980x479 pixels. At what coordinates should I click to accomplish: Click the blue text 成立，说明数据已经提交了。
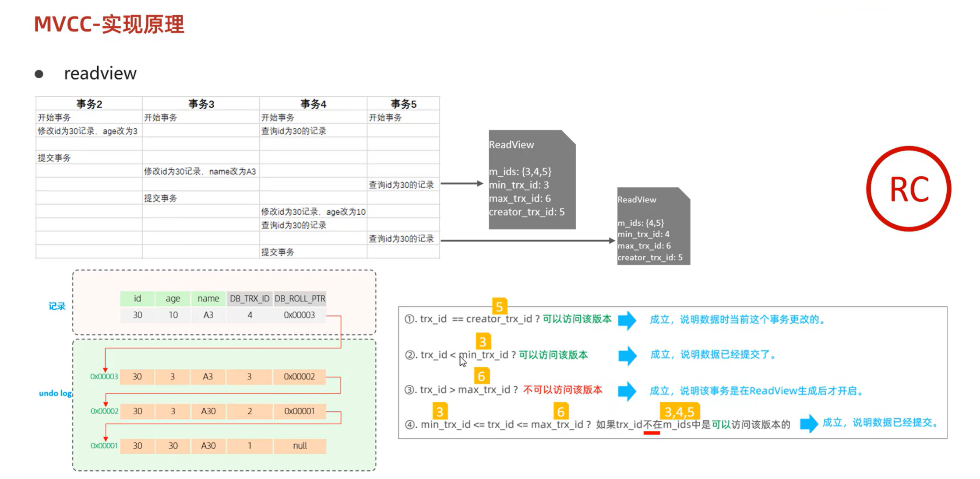click(x=714, y=354)
